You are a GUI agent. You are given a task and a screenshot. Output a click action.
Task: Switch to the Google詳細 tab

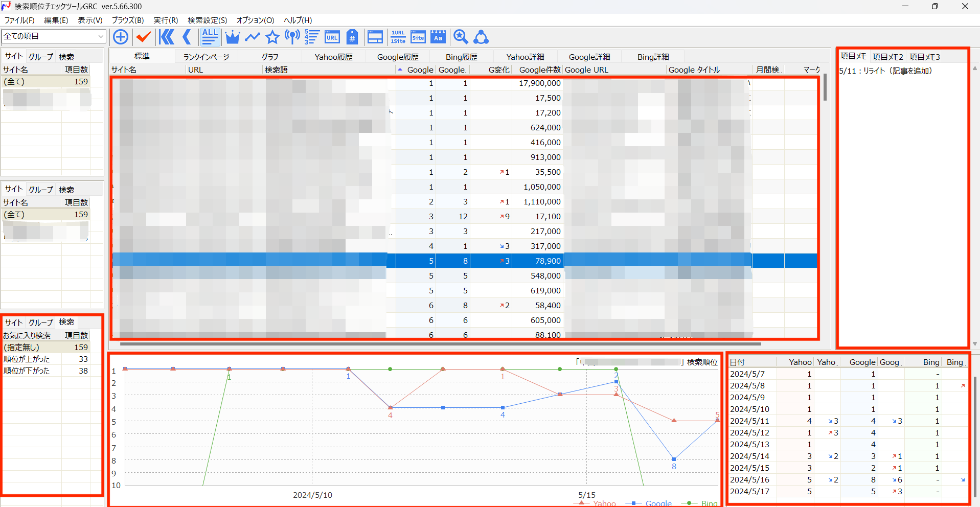[589, 57]
